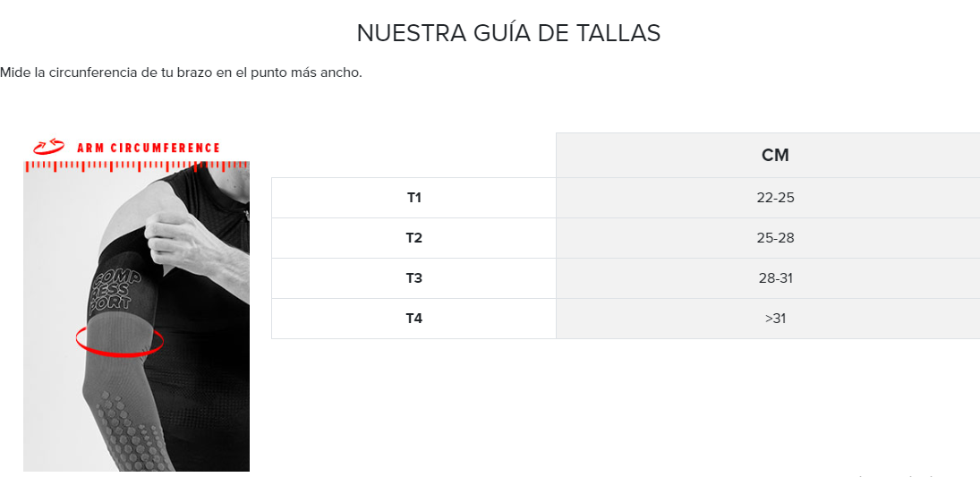Click the 25-28 measurement cell
980x477 pixels.
point(775,238)
